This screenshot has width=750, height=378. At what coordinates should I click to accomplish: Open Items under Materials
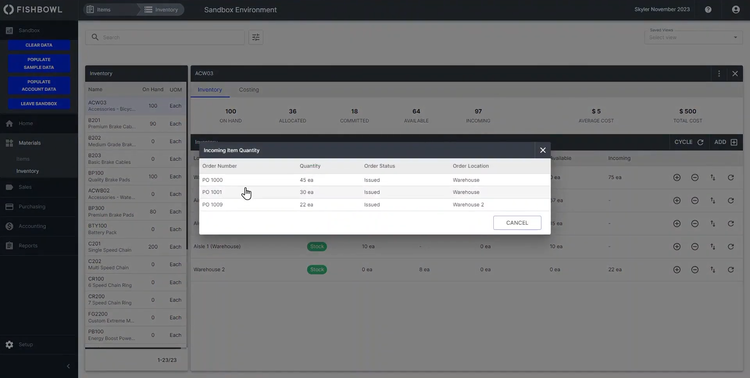22,159
